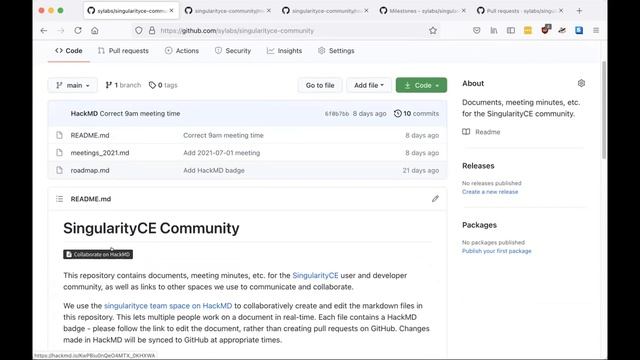Viewport: 640px width, 360px height.
Task: Click the page vertical scrollbar thumb
Action: [604, 110]
